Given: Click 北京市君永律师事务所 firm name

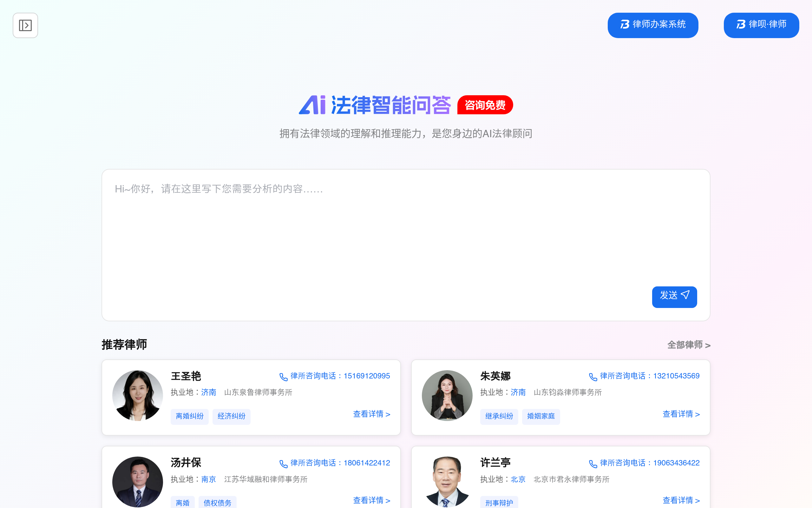Looking at the screenshot, I should coord(572,479).
